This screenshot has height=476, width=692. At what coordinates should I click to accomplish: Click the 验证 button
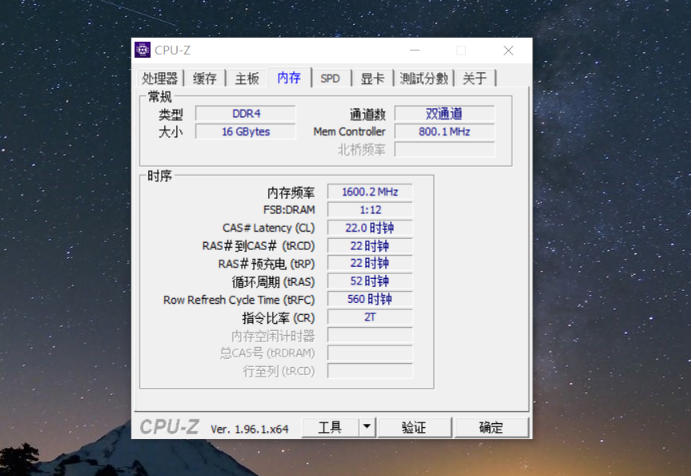click(x=414, y=427)
